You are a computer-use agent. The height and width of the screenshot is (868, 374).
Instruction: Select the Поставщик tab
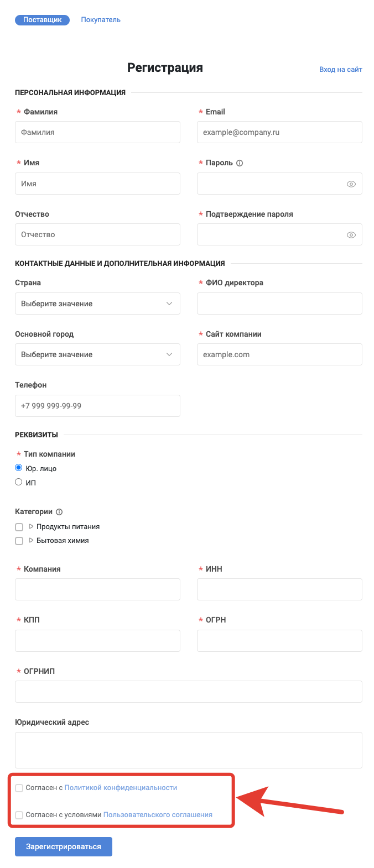pos(43,20)
